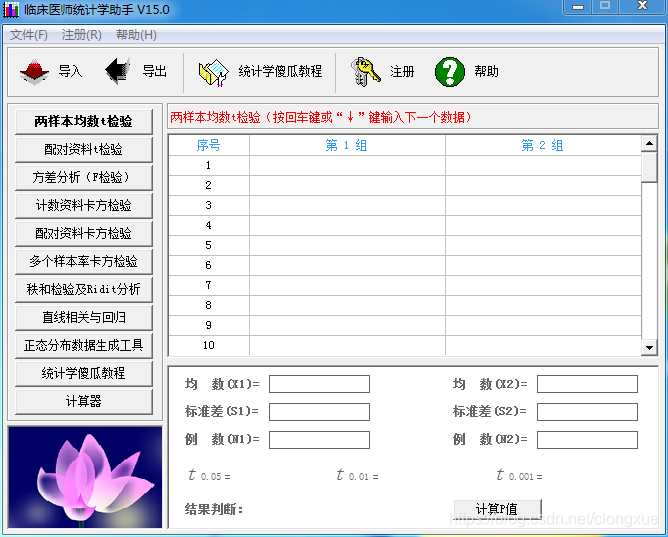
Task: Click the 导入 import icon
Action: (35, 72)
